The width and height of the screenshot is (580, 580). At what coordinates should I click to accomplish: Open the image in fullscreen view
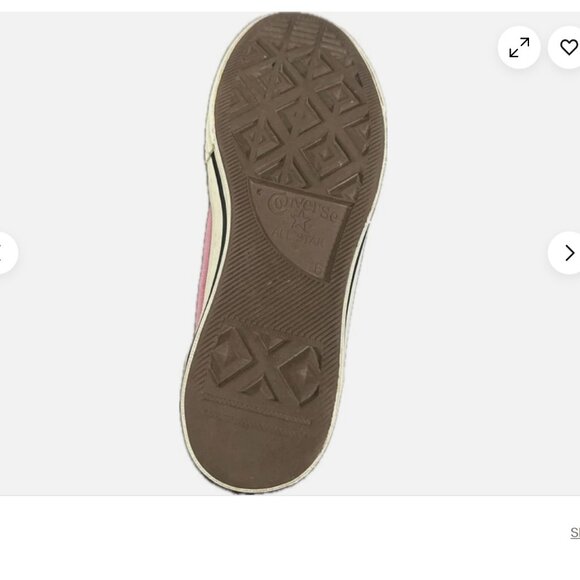[519, 47]
